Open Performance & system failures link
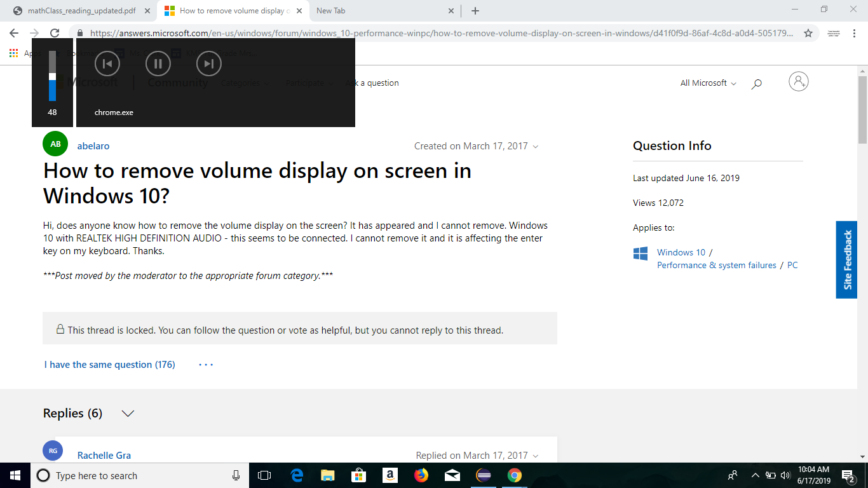868x488 pixels. coord(717,266)
